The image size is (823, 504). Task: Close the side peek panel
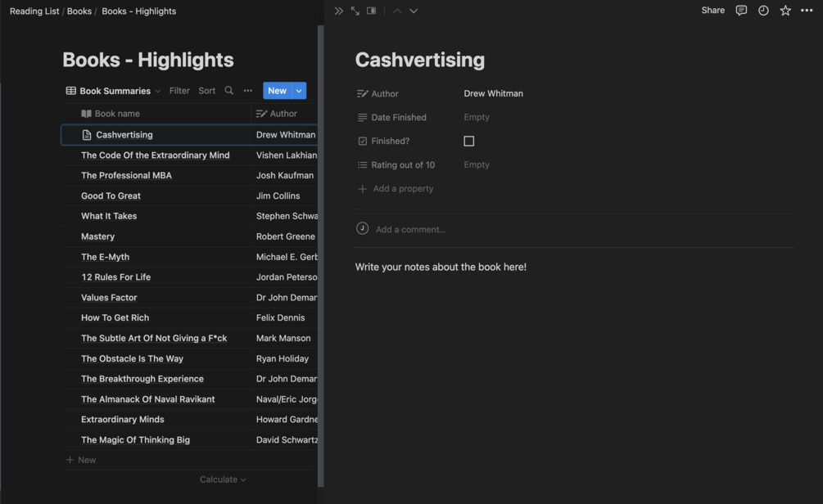339,11
